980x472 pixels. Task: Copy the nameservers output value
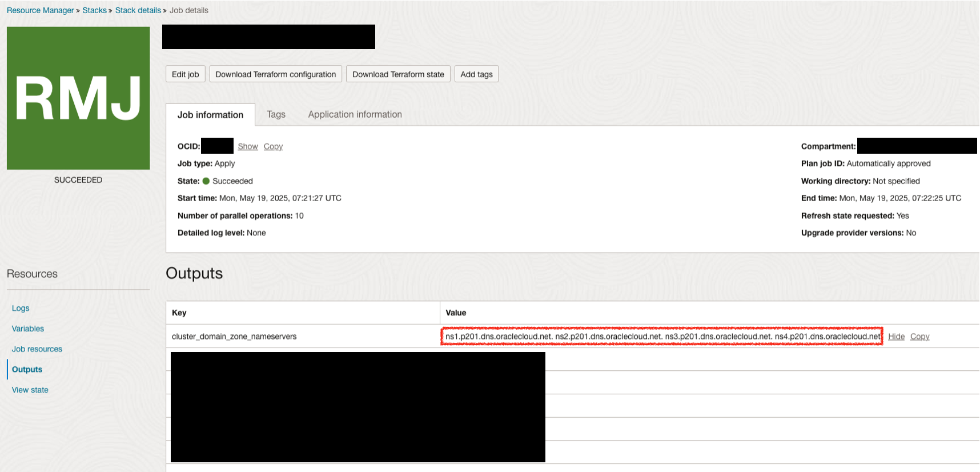click(x=919, y=337)
